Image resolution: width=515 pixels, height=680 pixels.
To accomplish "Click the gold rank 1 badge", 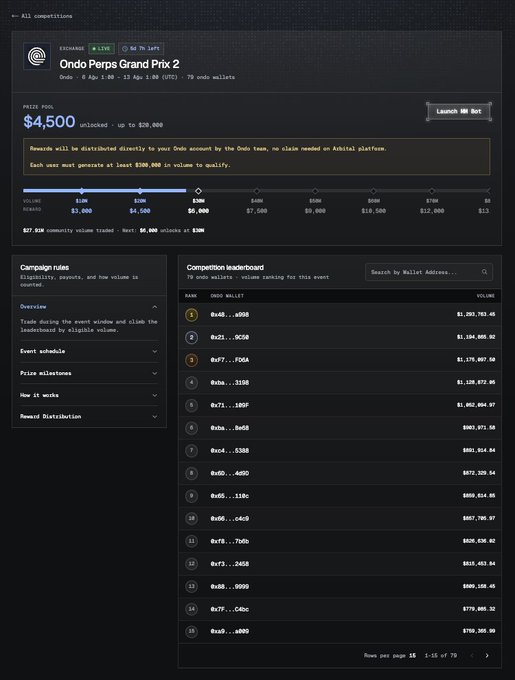I will 191,314.
